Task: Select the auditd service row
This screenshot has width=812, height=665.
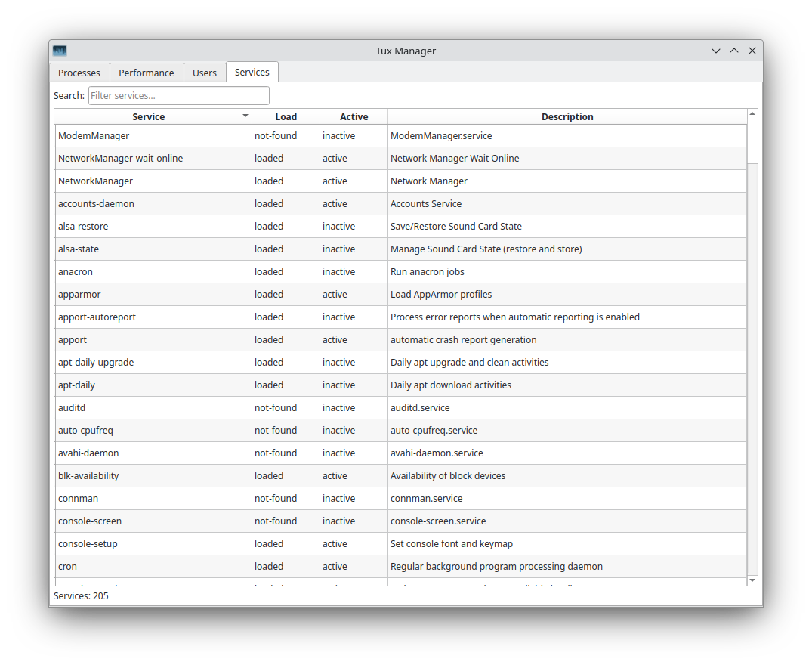Action: pos(400,407)
